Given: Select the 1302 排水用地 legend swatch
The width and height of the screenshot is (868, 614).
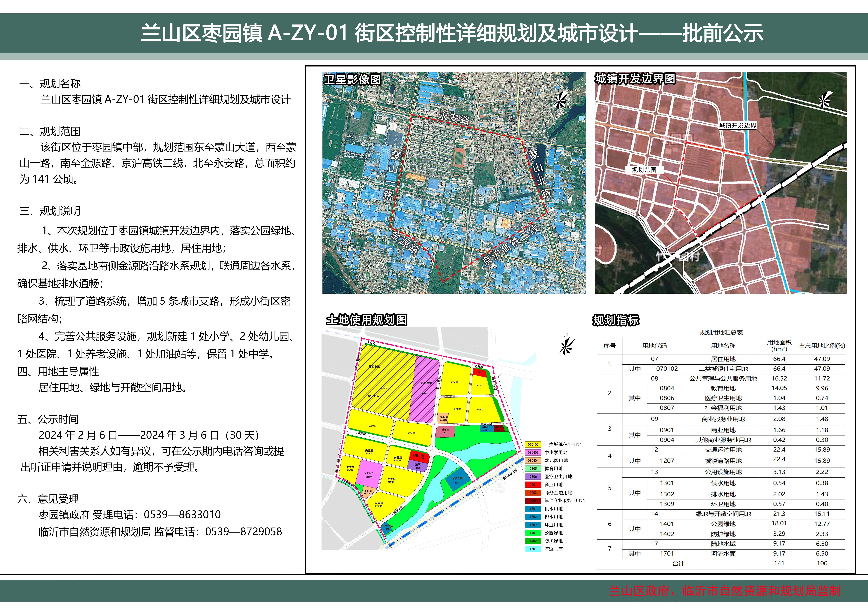Looking at the screenshot, I should pos(533,517).
